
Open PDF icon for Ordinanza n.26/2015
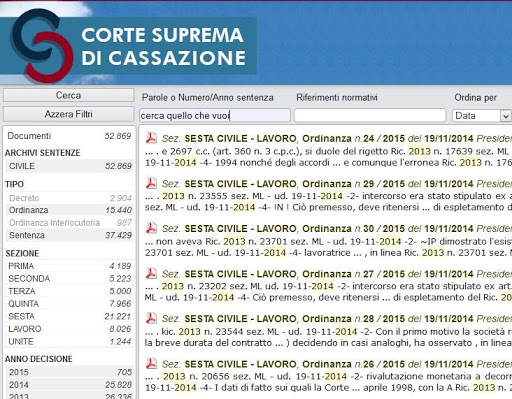[x=151, y=363]
